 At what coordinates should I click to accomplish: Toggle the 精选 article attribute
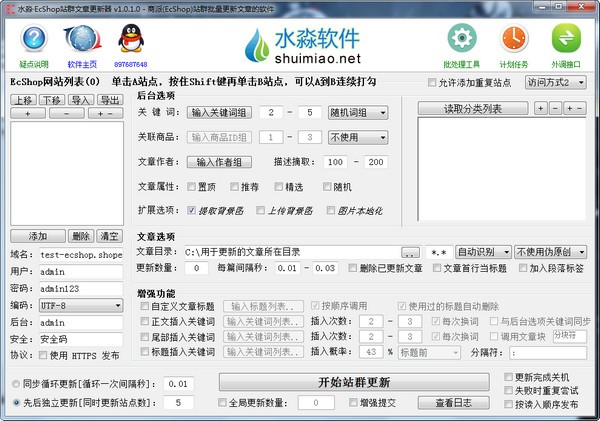click(x=279, y=187)
